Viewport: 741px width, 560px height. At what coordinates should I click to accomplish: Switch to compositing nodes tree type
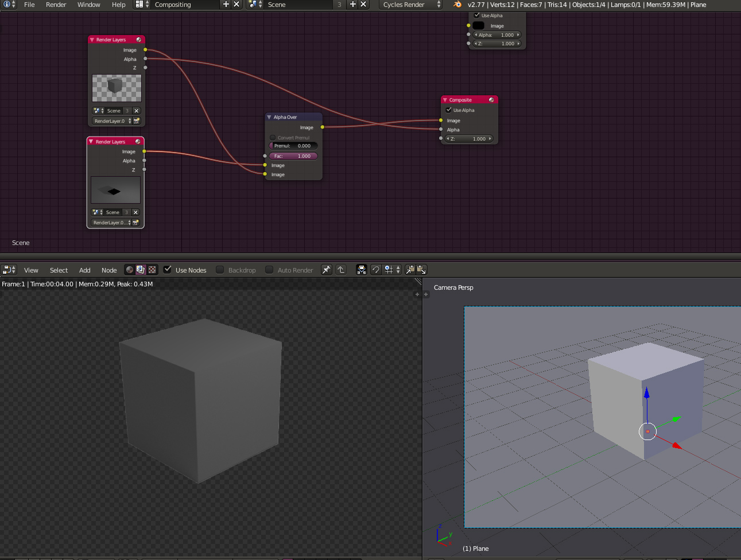point(141,270)
